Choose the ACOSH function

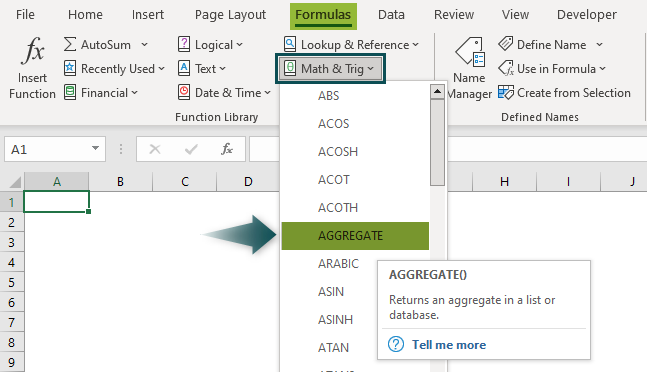[x=355, y=152]
